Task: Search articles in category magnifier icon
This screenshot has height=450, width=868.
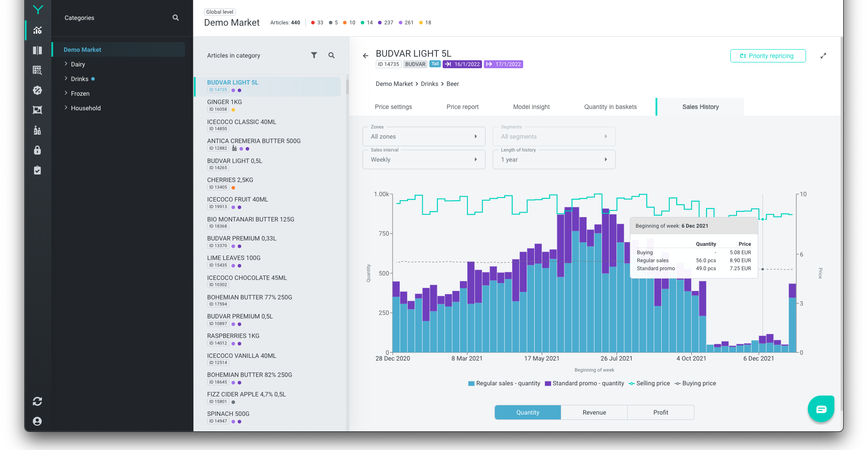Action: pyautogui.click(x=332, y=55)
